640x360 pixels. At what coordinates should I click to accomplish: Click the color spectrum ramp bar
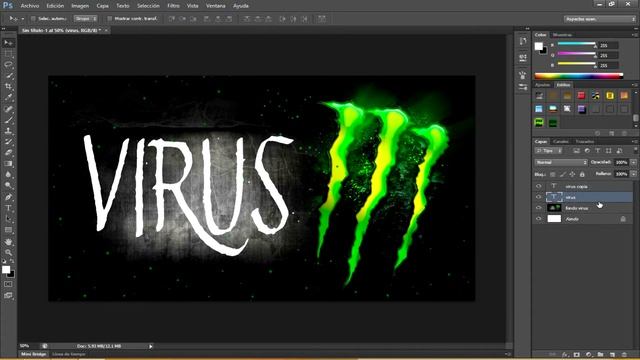point(579,76)
